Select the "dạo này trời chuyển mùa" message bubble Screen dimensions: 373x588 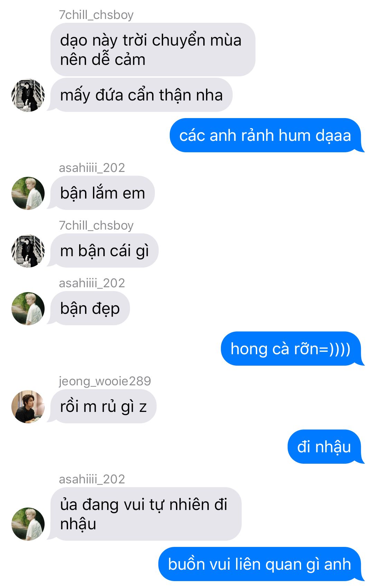click(x=153, y=50)
